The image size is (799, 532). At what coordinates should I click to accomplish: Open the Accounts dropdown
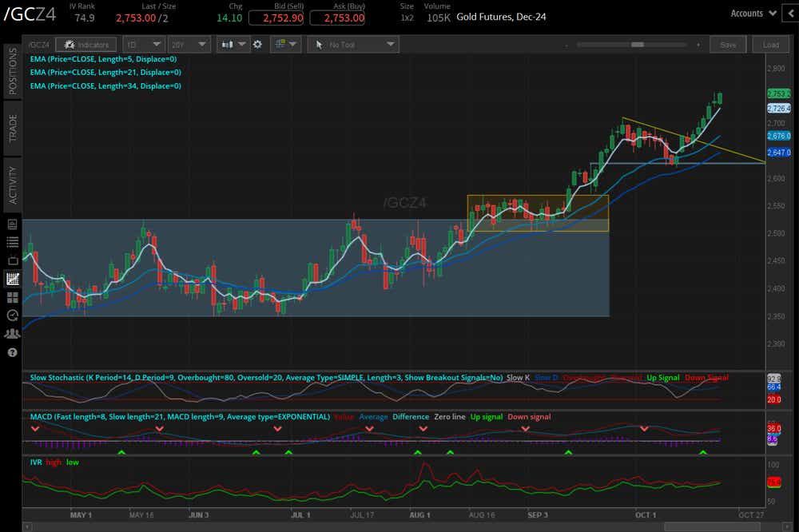coord(753,14)
